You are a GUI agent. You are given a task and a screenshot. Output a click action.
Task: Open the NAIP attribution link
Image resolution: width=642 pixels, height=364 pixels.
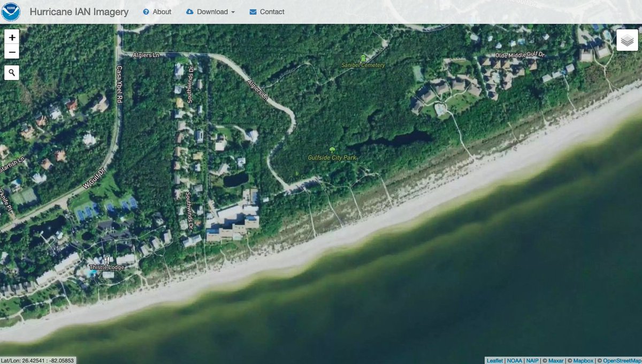tap(532, 360)
